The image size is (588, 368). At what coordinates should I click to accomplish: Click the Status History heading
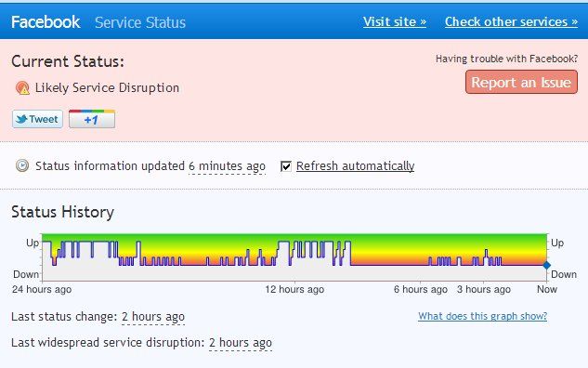(62, 212)
